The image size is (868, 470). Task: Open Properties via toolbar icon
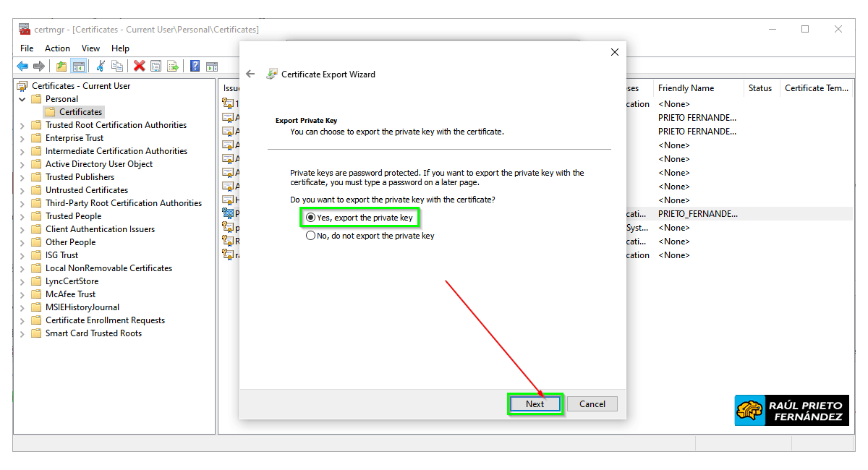156,66
